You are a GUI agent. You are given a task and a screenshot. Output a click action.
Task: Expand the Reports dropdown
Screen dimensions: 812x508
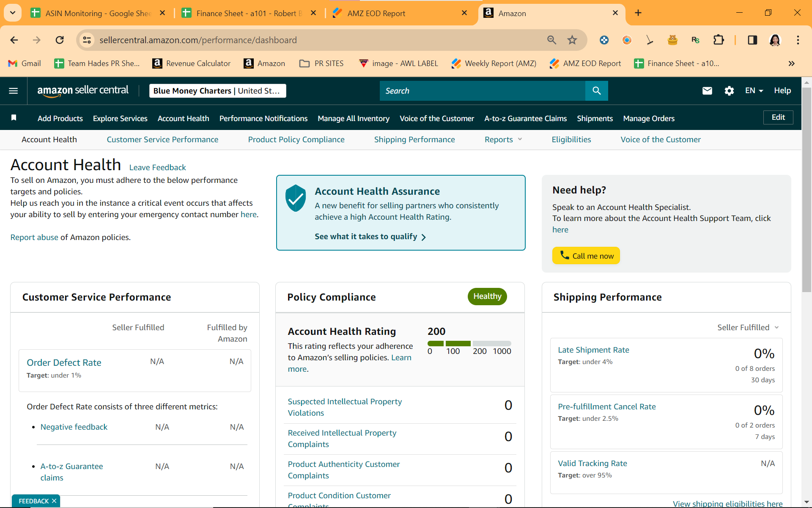(503, 140)
